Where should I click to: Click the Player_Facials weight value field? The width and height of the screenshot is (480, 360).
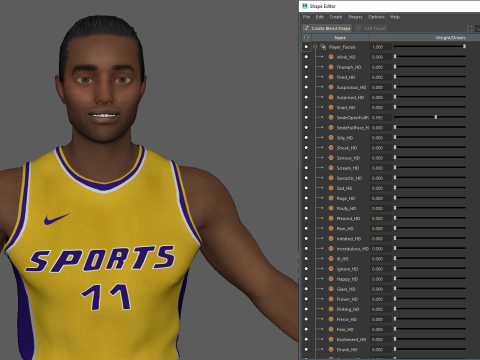click(381, 47)
